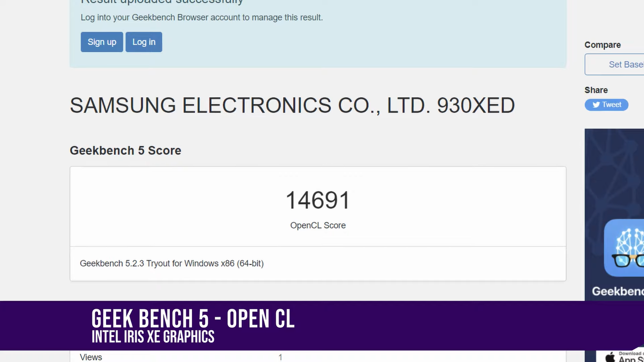Viewport: 644px width, 362px height.
Task: Click the Share sidebar heading
Action: point(596,90)
